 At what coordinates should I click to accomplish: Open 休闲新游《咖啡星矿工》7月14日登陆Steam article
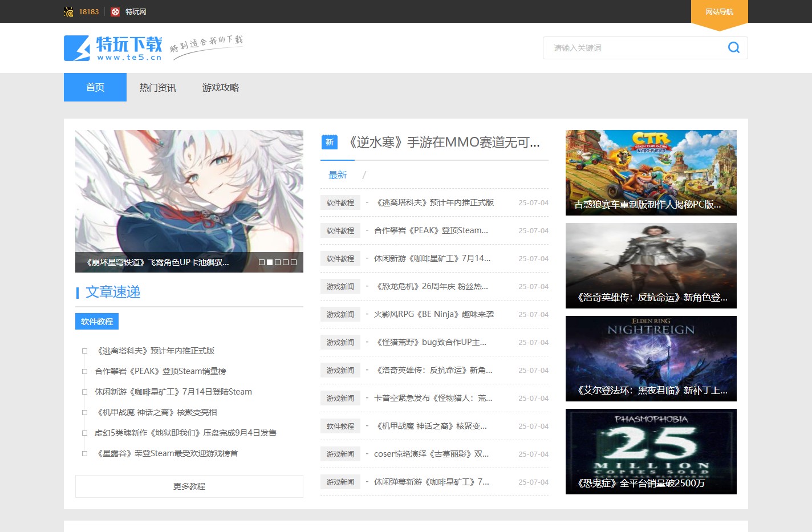[173, 392]
